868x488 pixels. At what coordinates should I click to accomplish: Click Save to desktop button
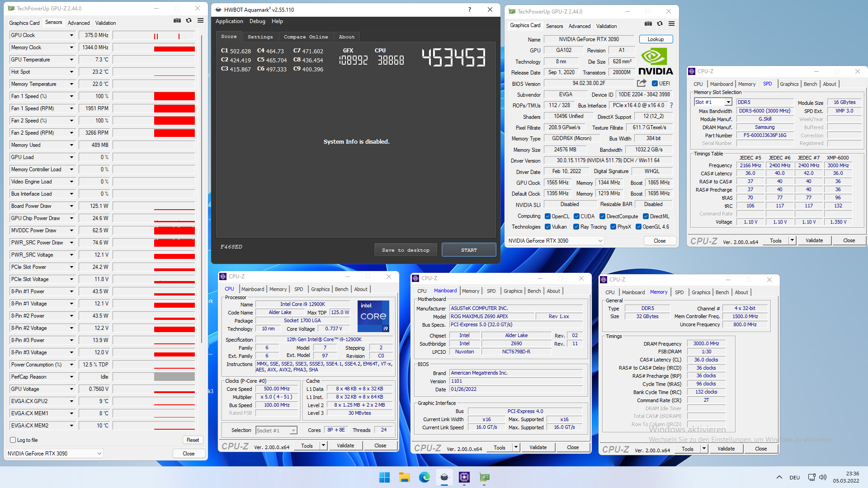point(406,250)
